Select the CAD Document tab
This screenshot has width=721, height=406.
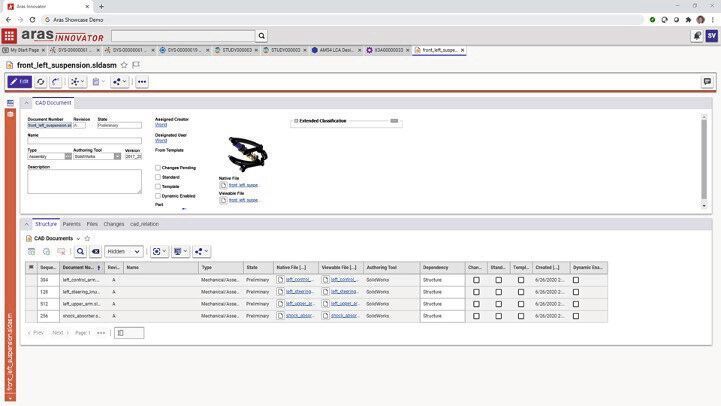pos(53,103)
